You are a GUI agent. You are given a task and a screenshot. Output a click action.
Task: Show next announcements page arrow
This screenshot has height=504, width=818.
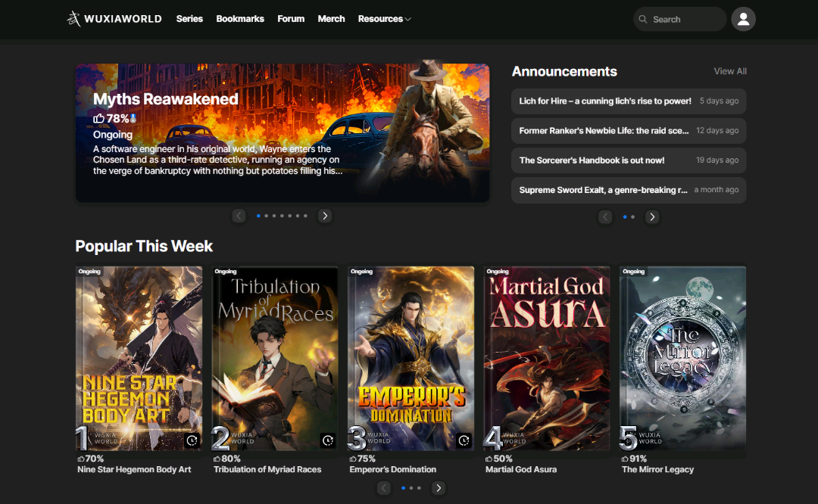[x=652, y=217]
